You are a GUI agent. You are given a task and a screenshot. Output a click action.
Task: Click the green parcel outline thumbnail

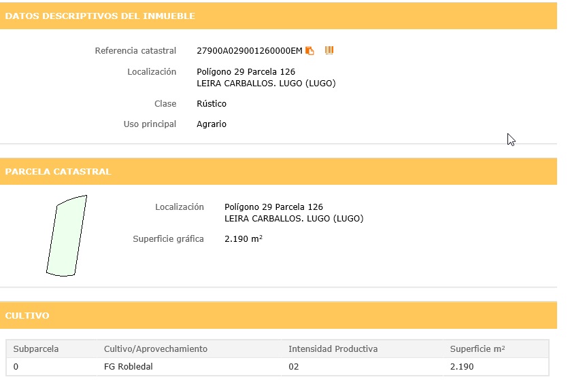point(66,236)
